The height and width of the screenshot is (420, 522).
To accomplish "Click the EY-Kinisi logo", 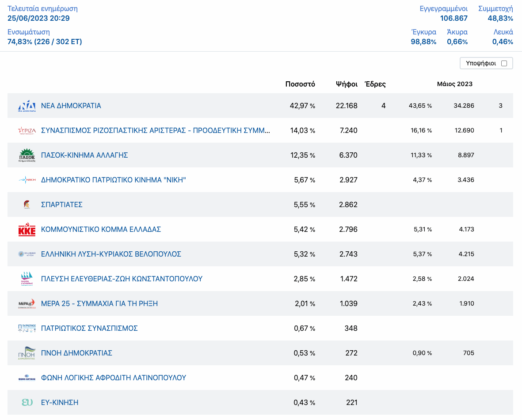I will pyautogui.click(x=27, y=402).
